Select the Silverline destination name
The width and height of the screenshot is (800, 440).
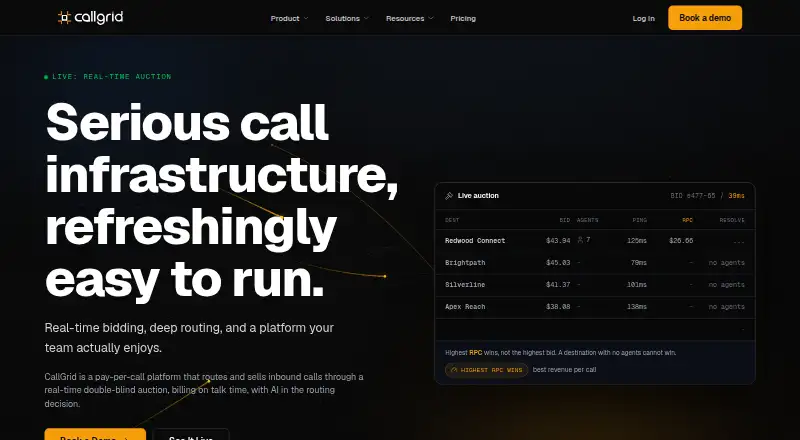pyautogui.click(x=465, y=285)
